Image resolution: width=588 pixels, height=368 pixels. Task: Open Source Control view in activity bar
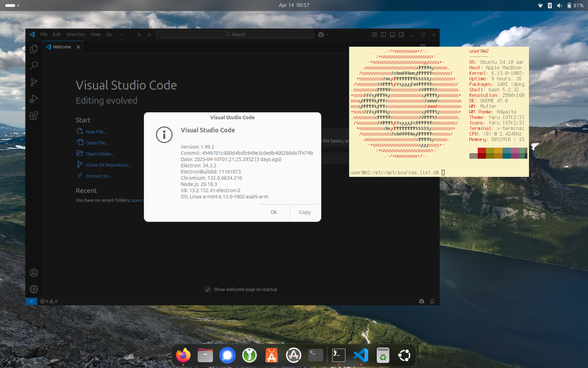(34, 82)
